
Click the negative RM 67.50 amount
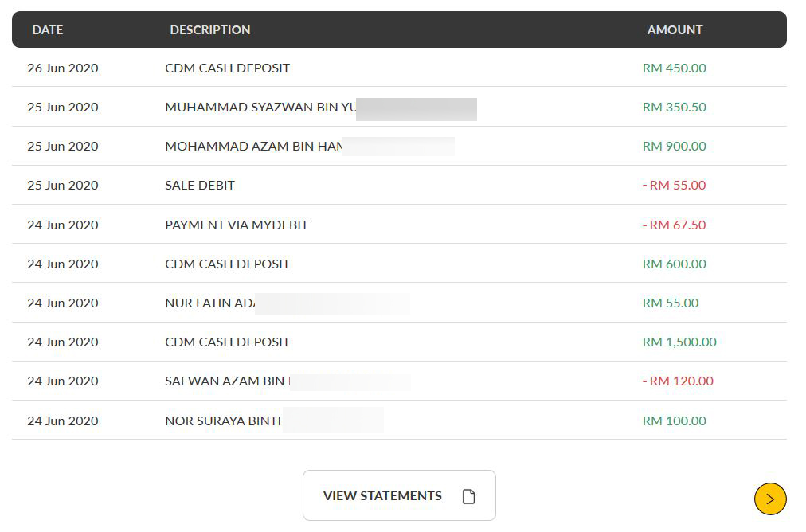point(675,225)
